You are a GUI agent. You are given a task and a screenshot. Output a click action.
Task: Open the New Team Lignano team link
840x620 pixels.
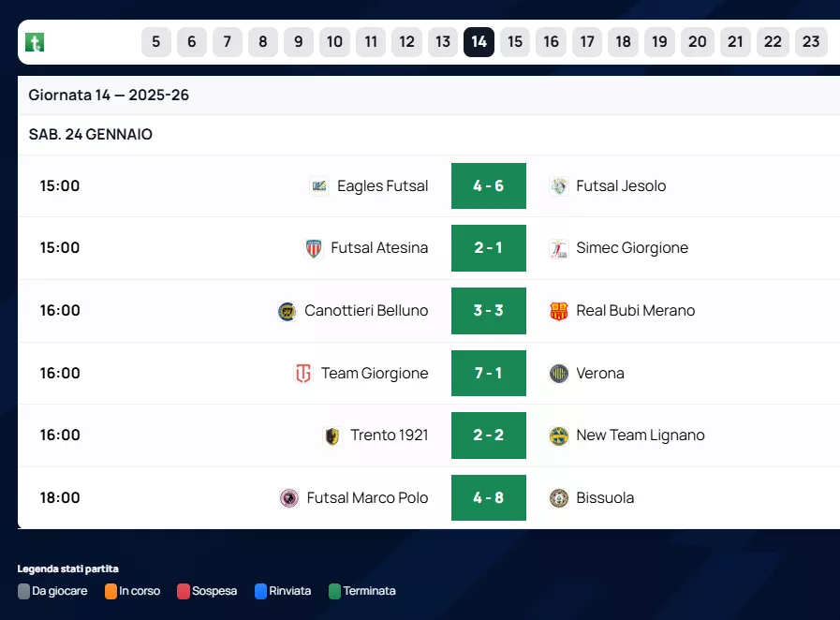[x=641, y=435]
